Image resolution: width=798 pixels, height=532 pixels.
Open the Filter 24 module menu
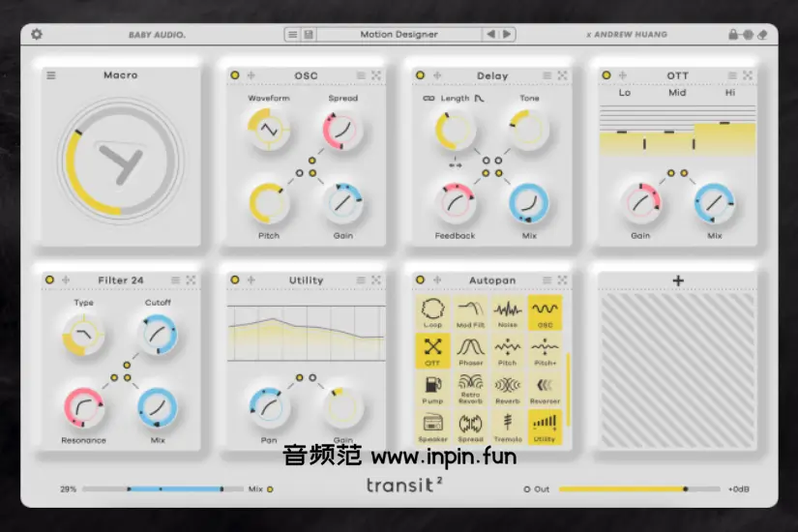pyautogui.click(x=176, y=280)
